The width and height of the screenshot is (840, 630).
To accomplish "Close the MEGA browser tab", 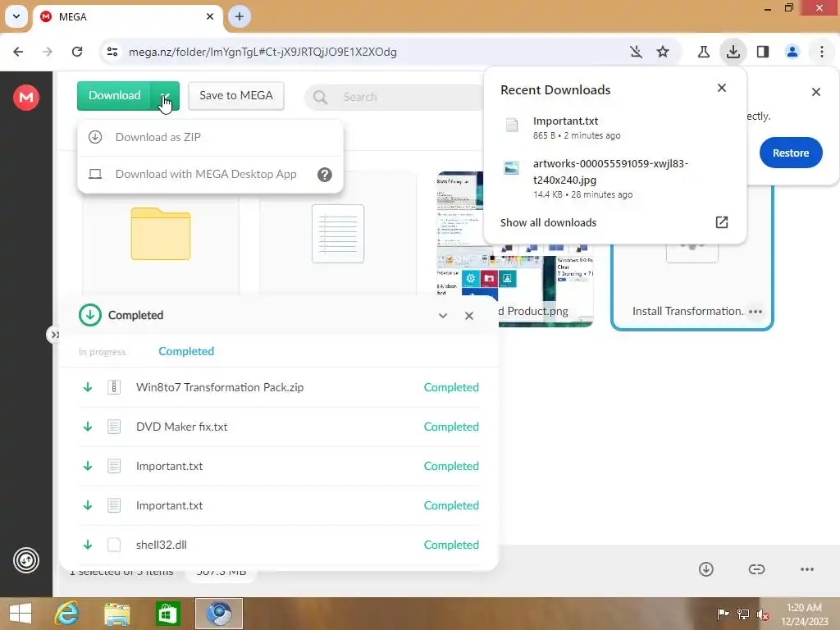I will [x=210, y=16].
